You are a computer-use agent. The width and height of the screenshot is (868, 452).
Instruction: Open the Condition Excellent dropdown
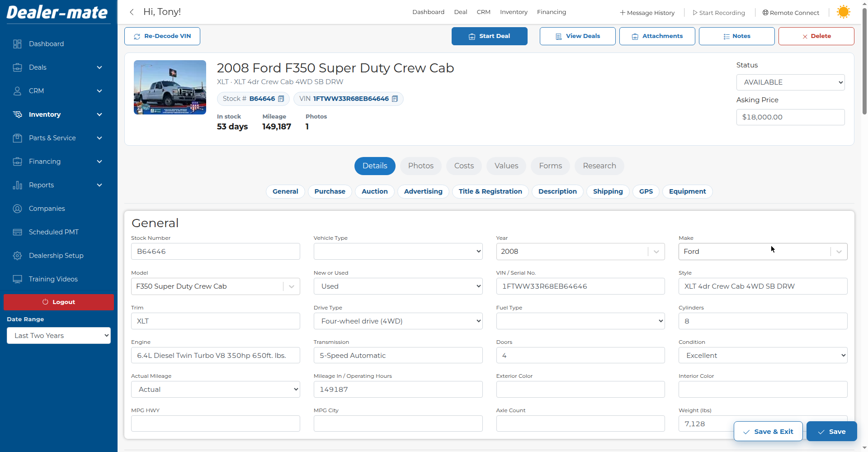tap(763, 356)
